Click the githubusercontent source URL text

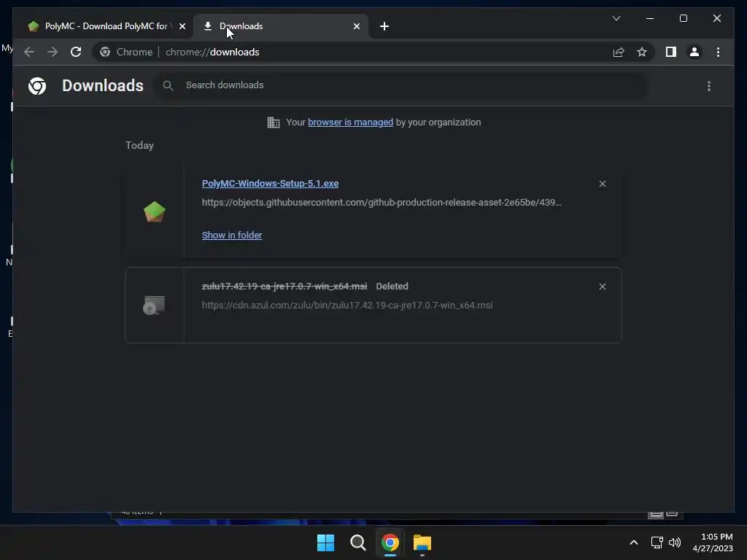(382, 203)
